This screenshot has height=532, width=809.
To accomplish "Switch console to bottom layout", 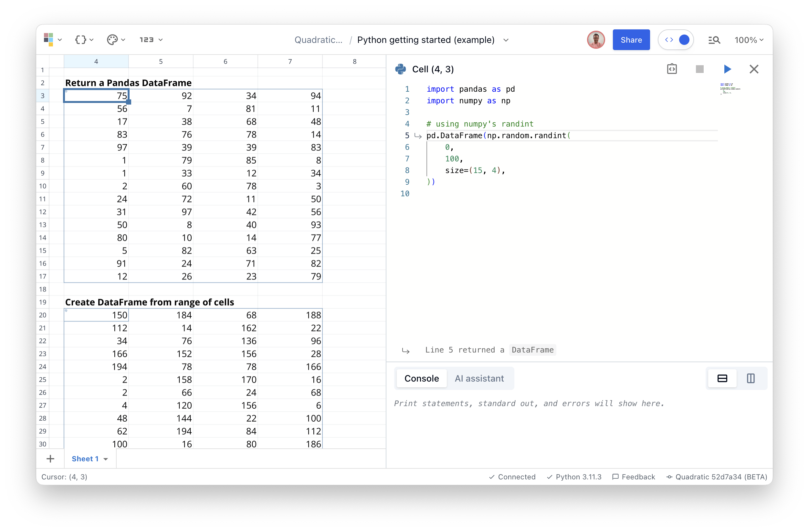I will [722, 378].
